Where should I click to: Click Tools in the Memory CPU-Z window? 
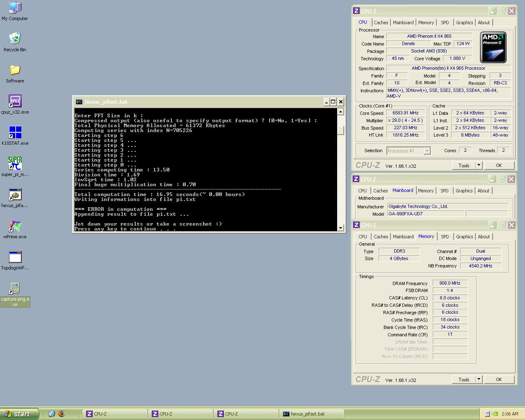point(464,379)
